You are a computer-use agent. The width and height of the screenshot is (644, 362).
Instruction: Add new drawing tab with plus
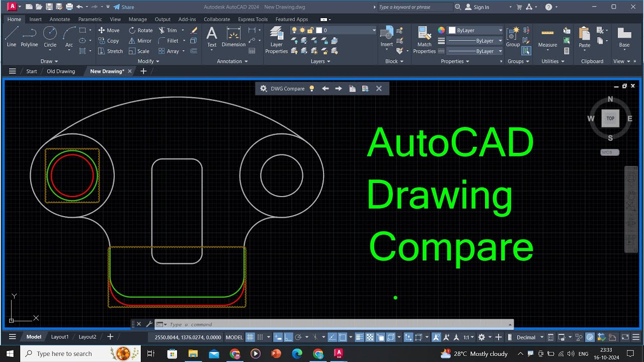(143, 71)
